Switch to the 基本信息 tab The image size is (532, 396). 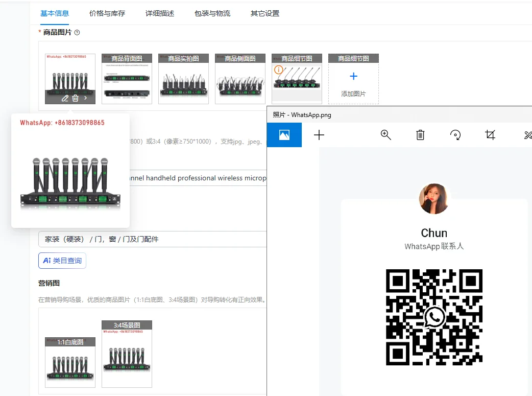click(54, 14)
